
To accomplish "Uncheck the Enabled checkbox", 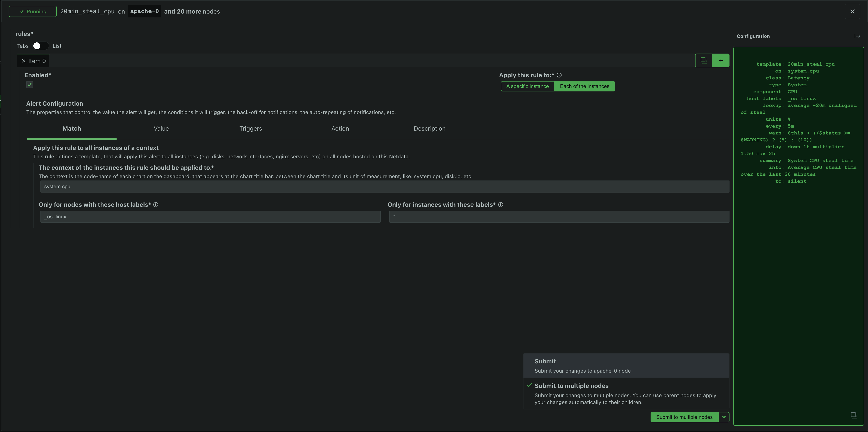I will click(x=29, y=85).
